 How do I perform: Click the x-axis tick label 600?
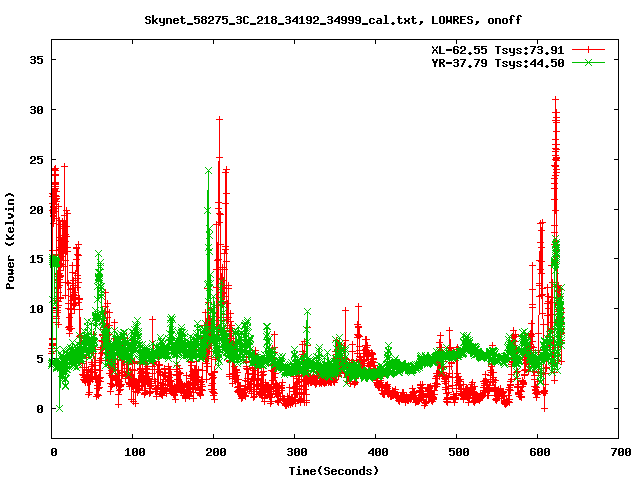tap(540, 452)
